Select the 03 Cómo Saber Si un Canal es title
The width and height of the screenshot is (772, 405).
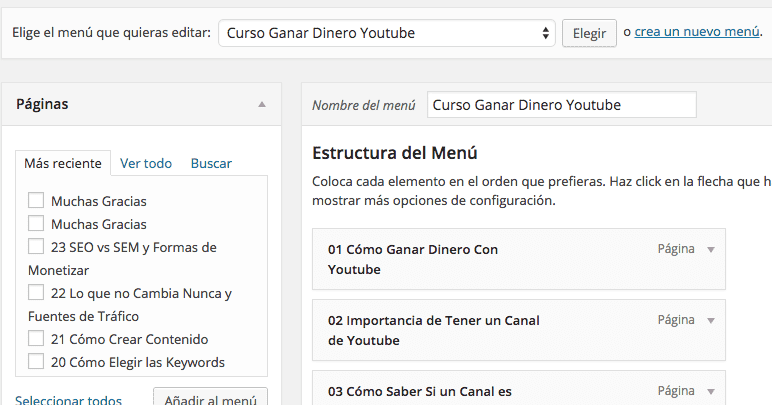tap(419, 392)
